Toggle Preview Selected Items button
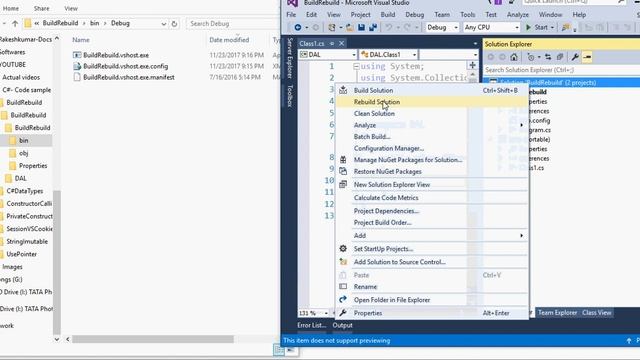This screenshot has width=640, height=360. coord(587,57)
